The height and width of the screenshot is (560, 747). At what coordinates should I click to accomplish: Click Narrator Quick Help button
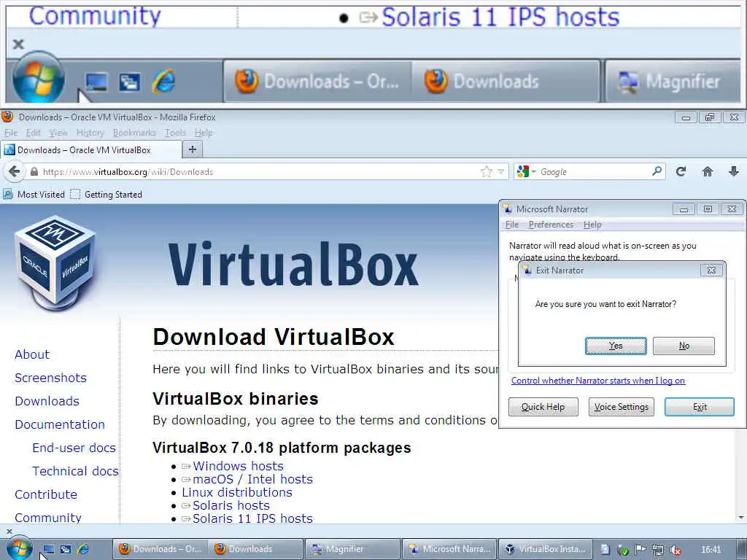coord(543,407)
